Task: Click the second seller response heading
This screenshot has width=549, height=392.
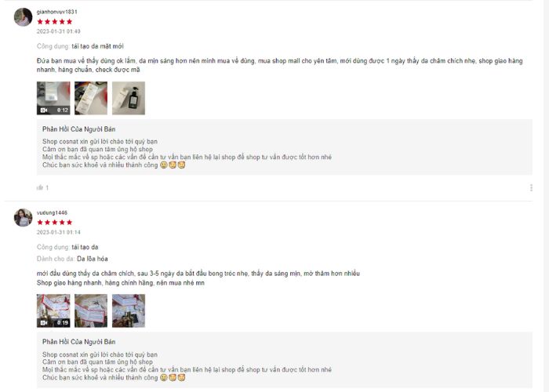Action: 78,342
